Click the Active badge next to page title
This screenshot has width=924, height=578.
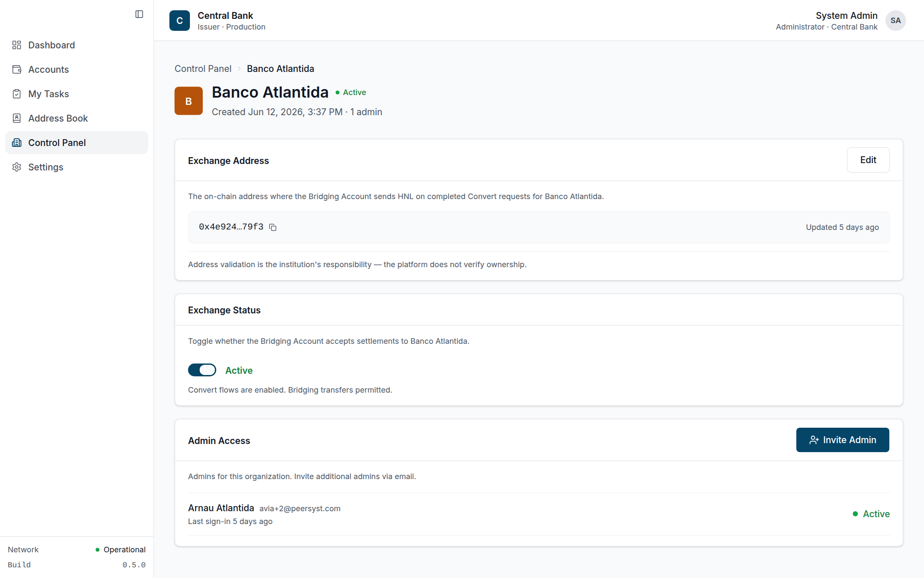351,92
